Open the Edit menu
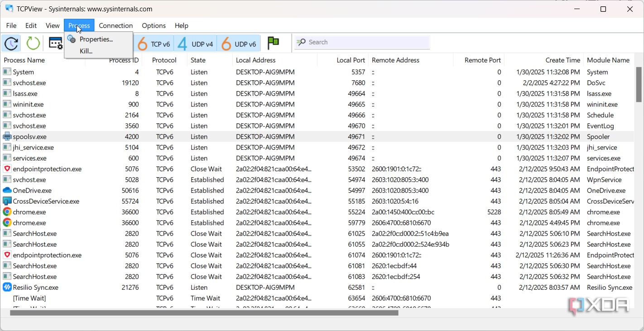The image size is (644, 331). point(31,25)
